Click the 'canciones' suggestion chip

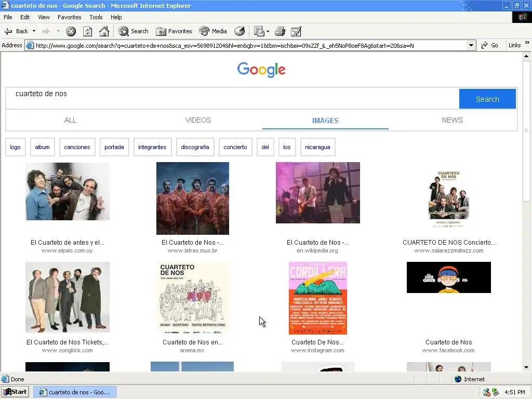[x=77, y=147]
